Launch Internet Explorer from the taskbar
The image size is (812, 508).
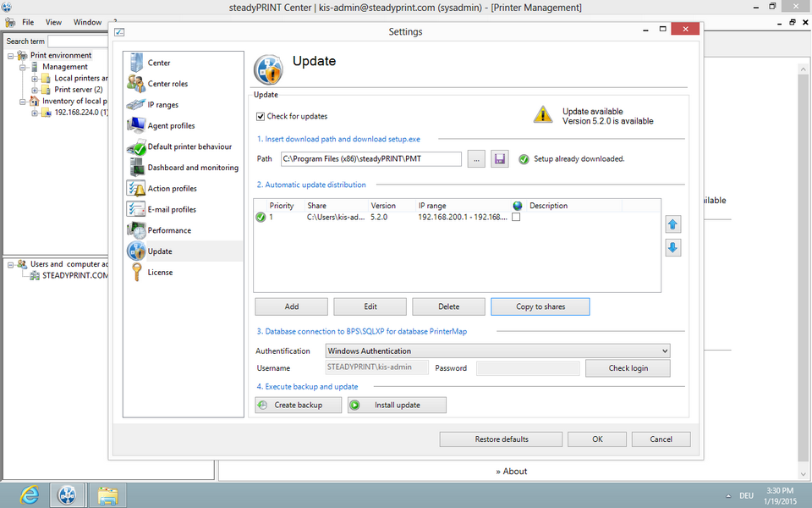click(x=30, y=494)
